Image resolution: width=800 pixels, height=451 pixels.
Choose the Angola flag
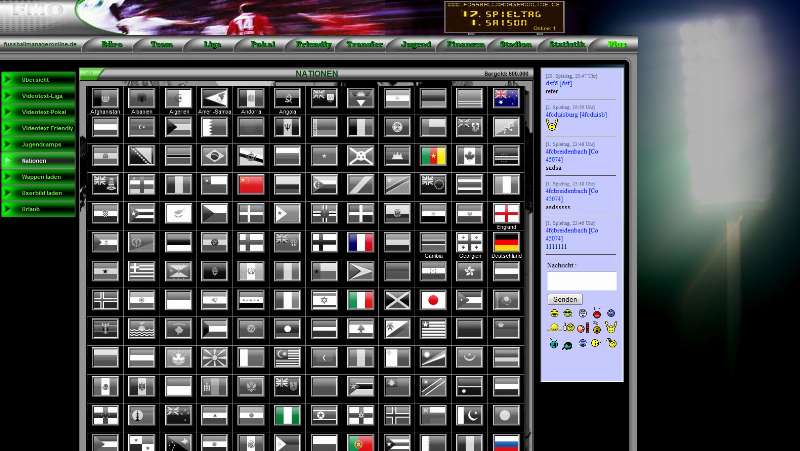287,98
